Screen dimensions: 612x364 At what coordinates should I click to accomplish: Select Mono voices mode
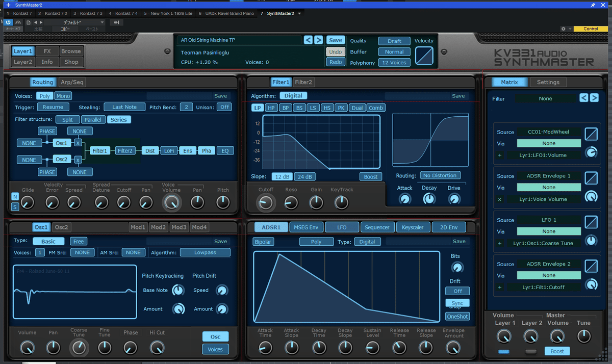pos(63,96)
